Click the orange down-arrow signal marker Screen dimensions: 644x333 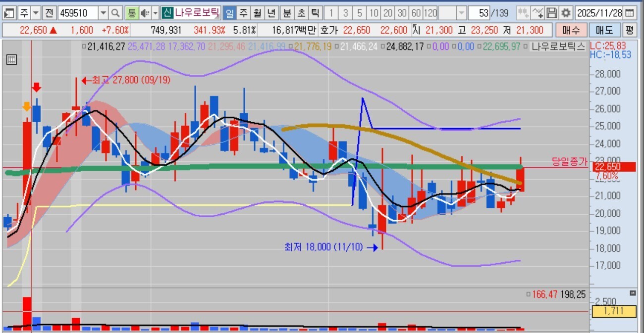tap(26, 107)
